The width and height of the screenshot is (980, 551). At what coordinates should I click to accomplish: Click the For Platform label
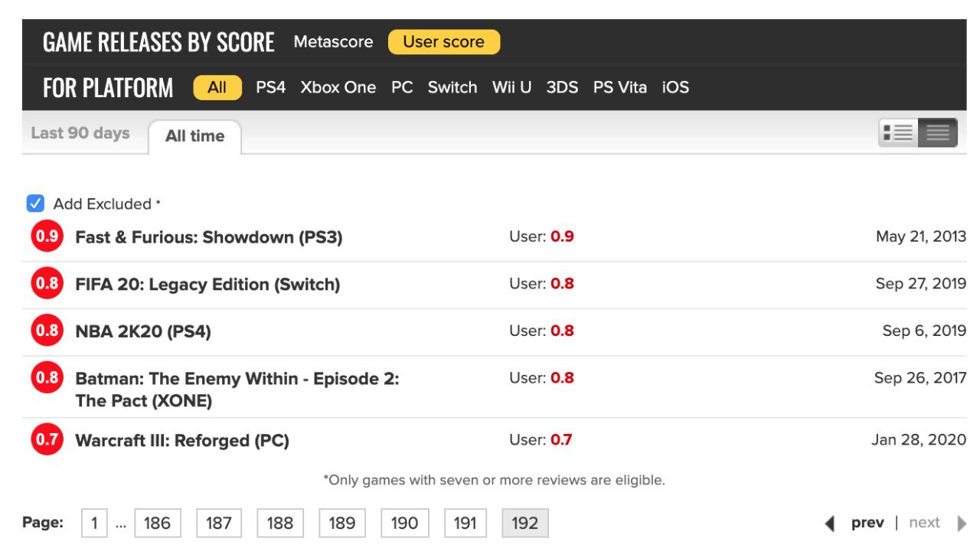[108, 88]
